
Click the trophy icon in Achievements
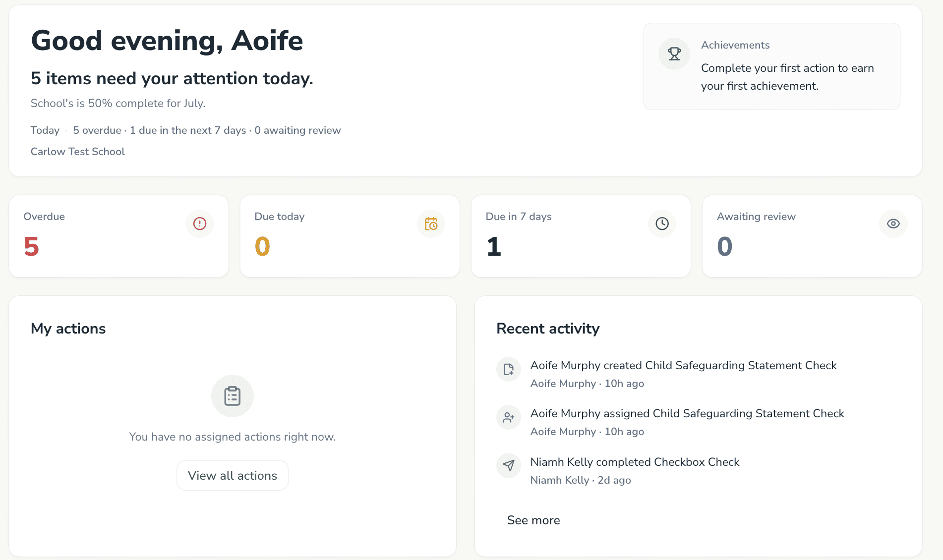674,54
